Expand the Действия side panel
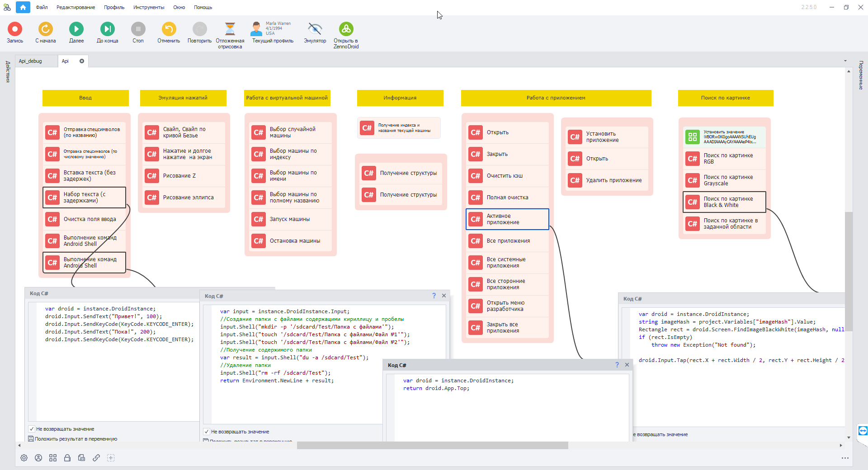This screenshot has width=868, height=470. pyautogui.click(x=8, y=71)
